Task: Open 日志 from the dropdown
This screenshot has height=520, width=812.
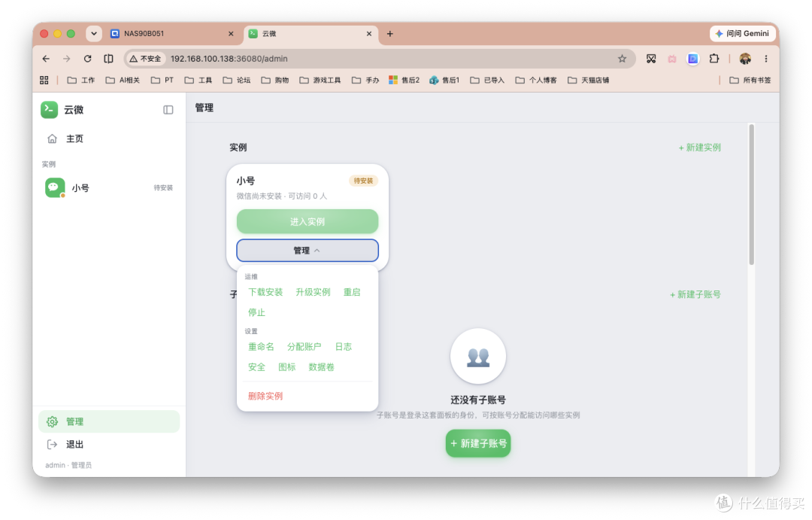Action: coord(343,346)
